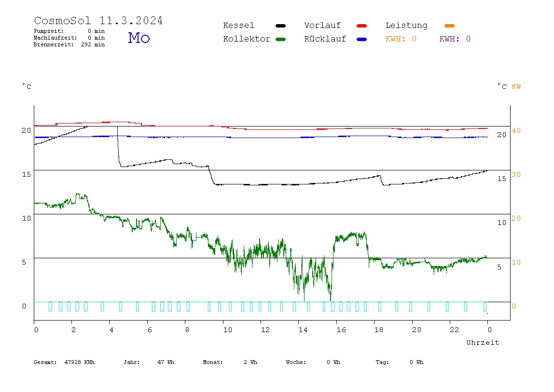
Task: Click the orange 20 KW axis value
Action: 516,218
